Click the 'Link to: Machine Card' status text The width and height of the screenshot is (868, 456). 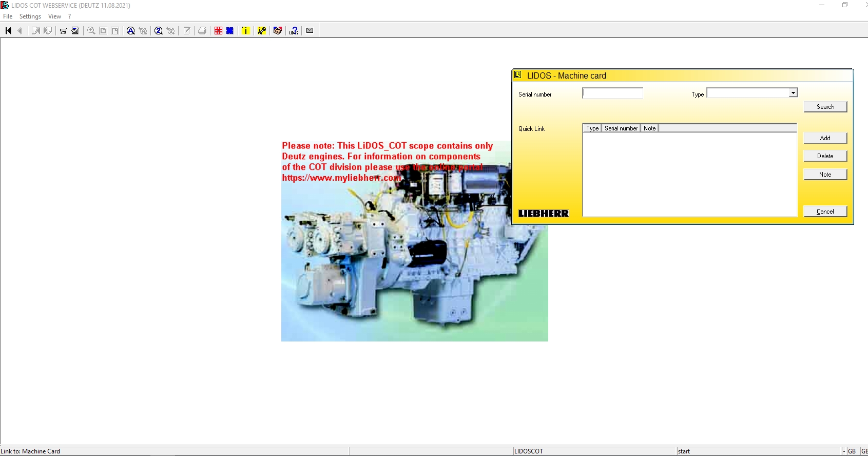(x=30, y=451)
